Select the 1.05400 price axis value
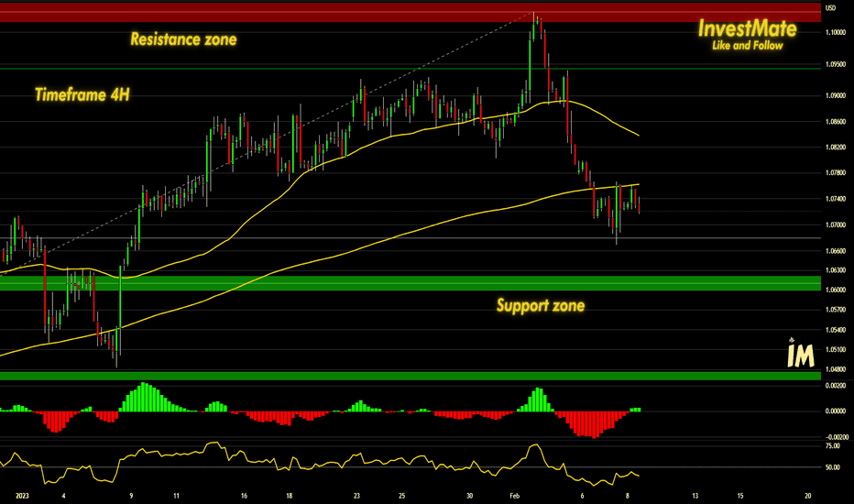Screen dimensions: 854x504 pos(836,330)
